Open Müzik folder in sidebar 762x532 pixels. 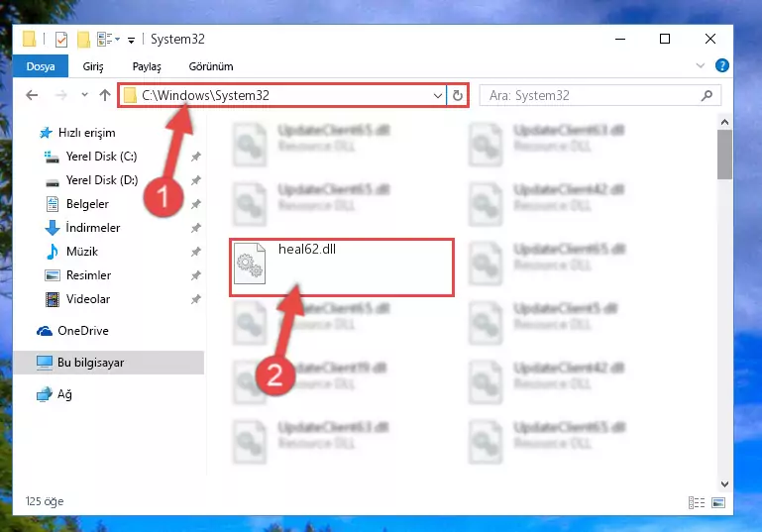point(71,252)
